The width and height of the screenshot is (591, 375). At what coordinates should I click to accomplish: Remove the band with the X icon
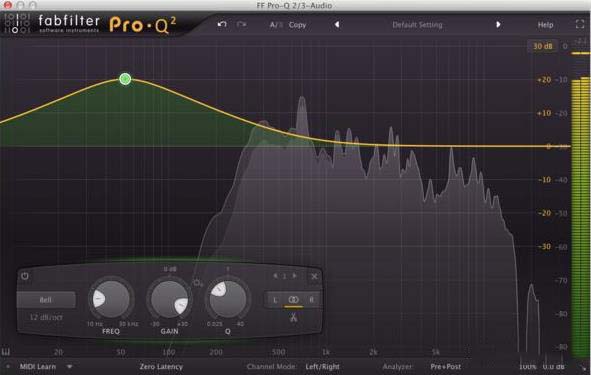click(314, 276)
